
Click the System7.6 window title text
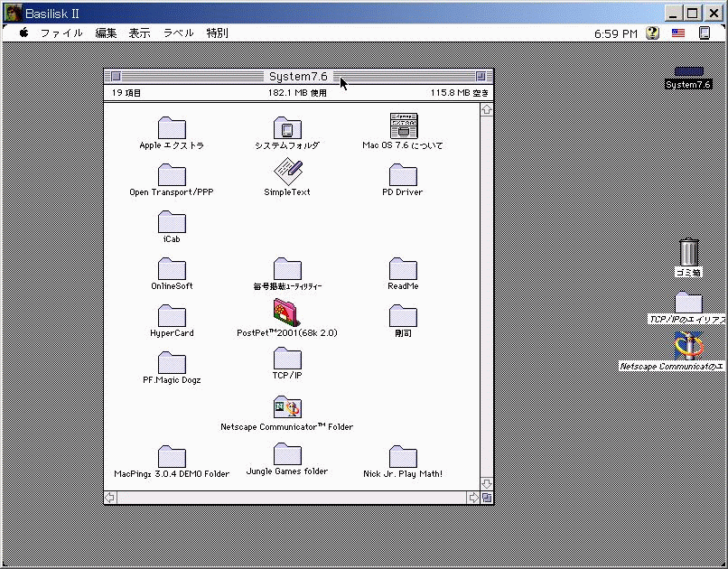click(298, 77)
